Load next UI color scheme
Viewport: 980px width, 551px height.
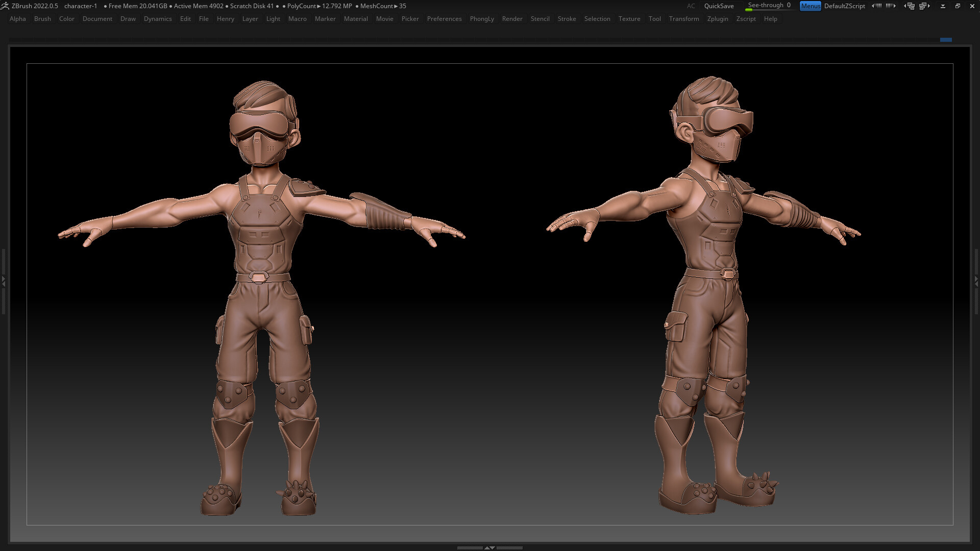pyautogui.click(x=891, y=6)
